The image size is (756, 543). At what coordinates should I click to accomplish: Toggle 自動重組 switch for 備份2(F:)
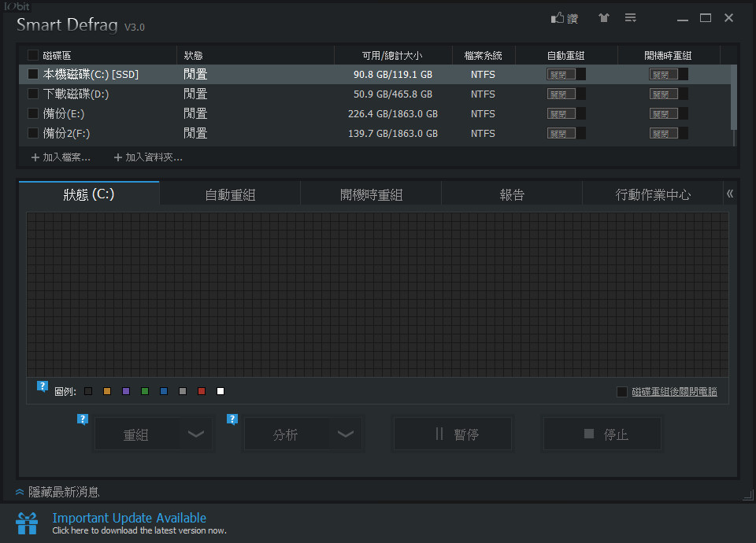566,134
